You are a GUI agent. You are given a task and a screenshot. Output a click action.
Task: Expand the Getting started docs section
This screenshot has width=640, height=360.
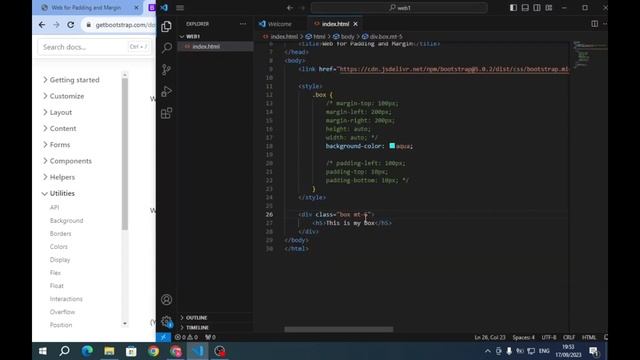[x=71, y=80]
